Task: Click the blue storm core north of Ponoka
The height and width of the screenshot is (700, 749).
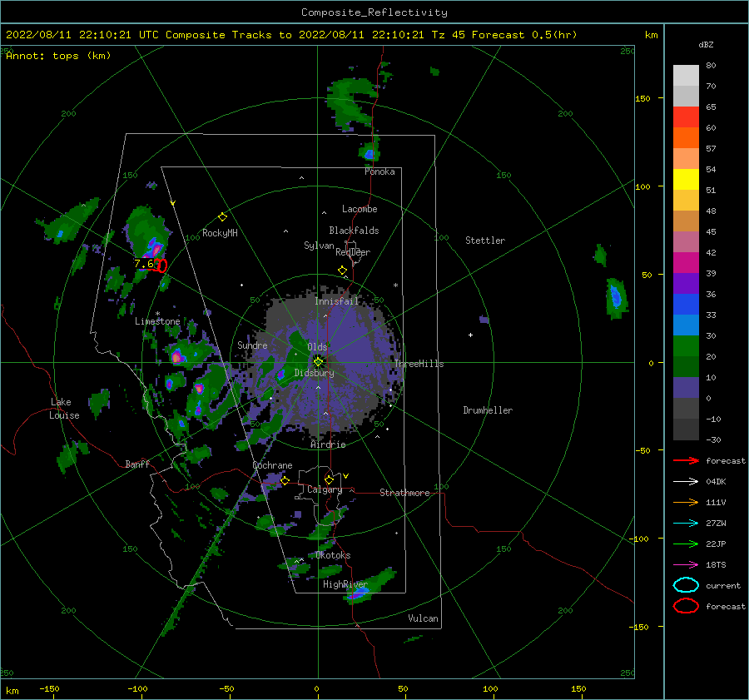Action: [x=369, y=154]
